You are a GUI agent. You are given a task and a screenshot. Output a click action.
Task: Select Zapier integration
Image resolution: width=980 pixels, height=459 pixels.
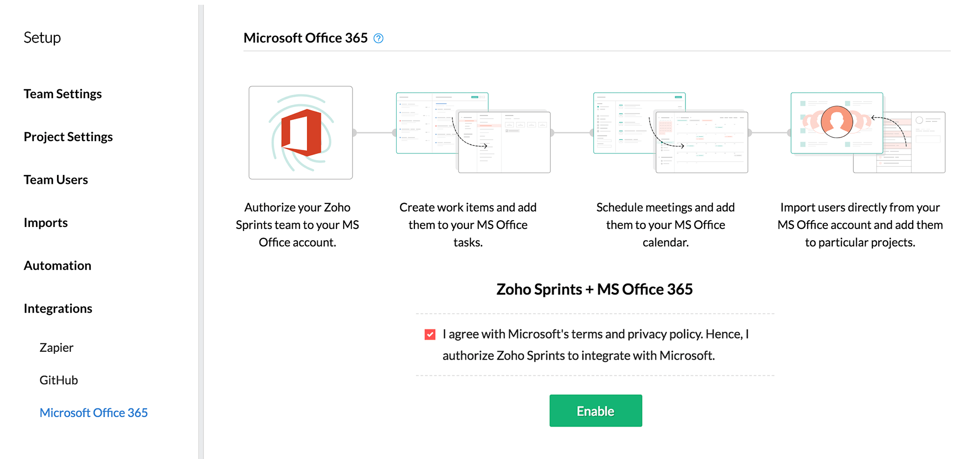56,347
